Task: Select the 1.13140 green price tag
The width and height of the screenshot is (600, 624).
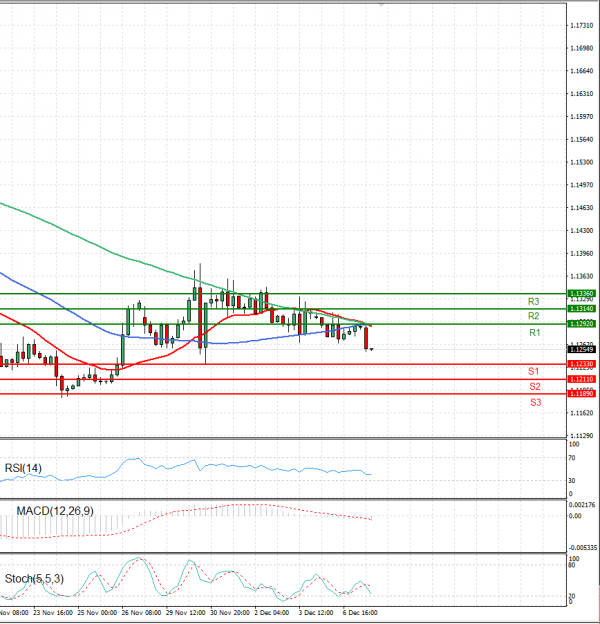Action: [x=582, y=308]
